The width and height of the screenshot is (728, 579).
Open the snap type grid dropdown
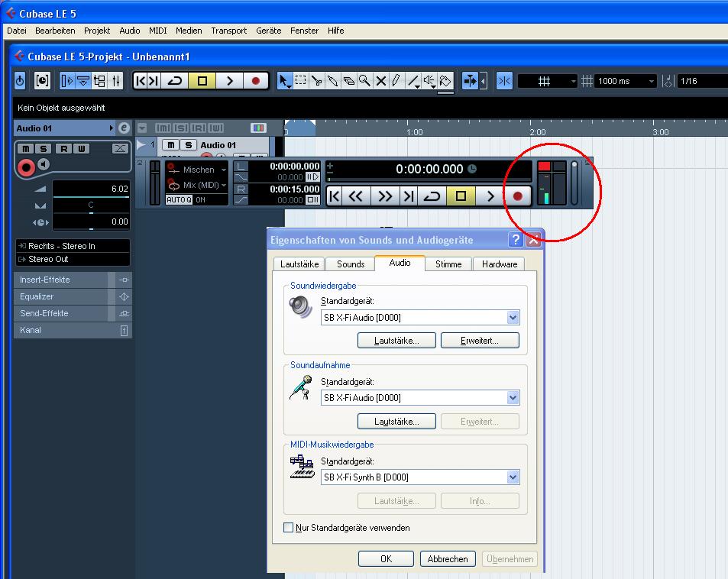tap(548, 81)
